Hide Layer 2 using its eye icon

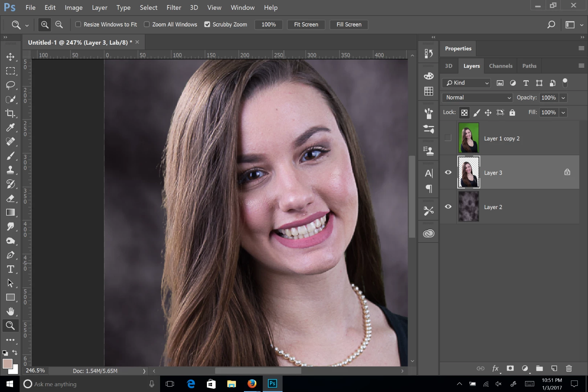[448, 207]
